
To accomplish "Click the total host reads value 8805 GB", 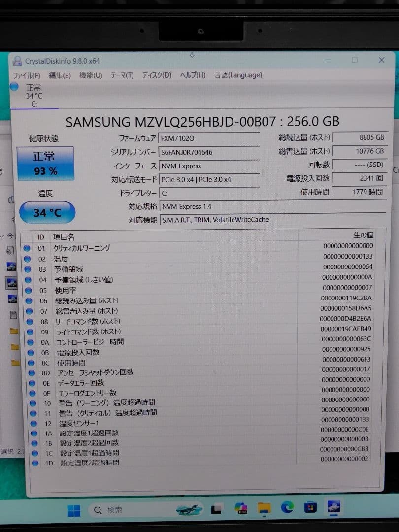I will [360, 137].
